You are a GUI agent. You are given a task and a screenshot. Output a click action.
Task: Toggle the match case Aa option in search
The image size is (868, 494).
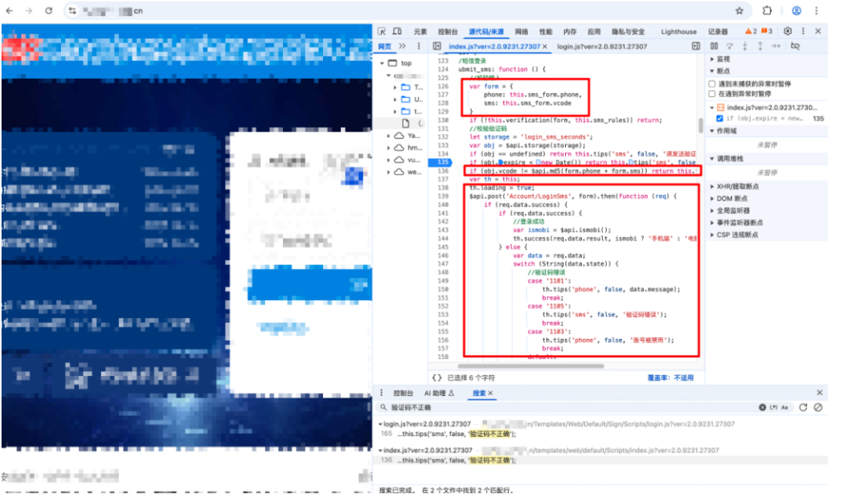(x=784, y=407)
